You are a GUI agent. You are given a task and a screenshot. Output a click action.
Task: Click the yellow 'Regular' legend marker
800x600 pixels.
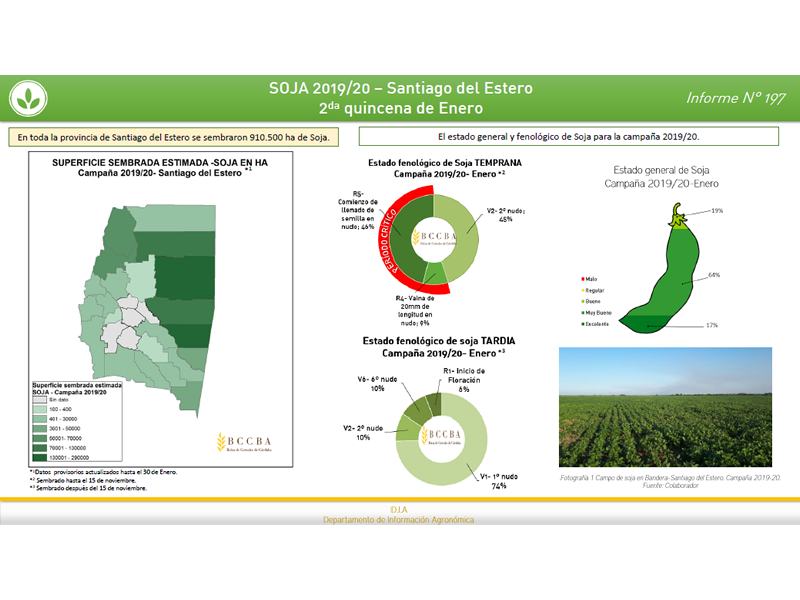[583, 290]
